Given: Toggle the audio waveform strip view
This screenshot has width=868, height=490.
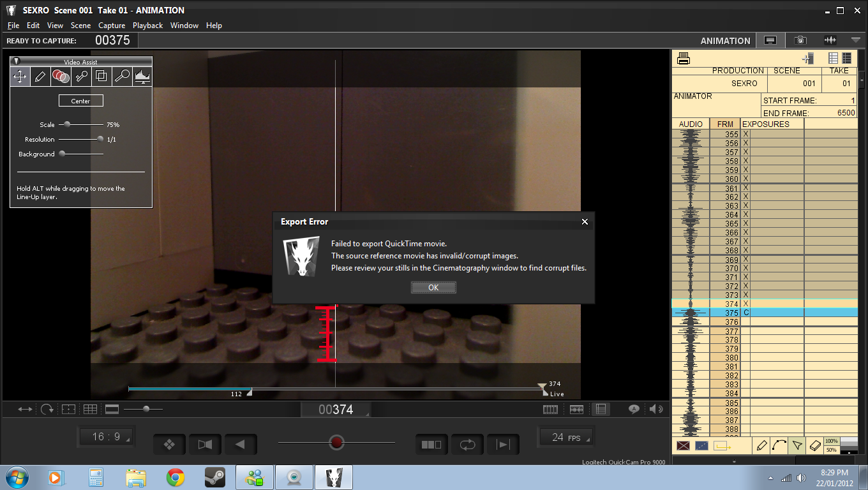Looking at the screenshot, I should pos(576,409).
